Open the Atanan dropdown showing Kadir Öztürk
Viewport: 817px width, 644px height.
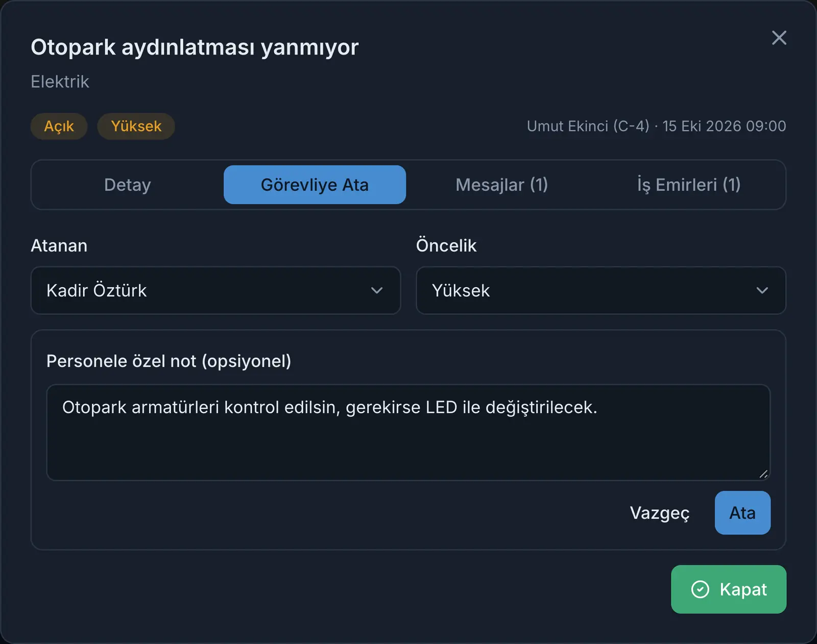click(x=215, y=290)
